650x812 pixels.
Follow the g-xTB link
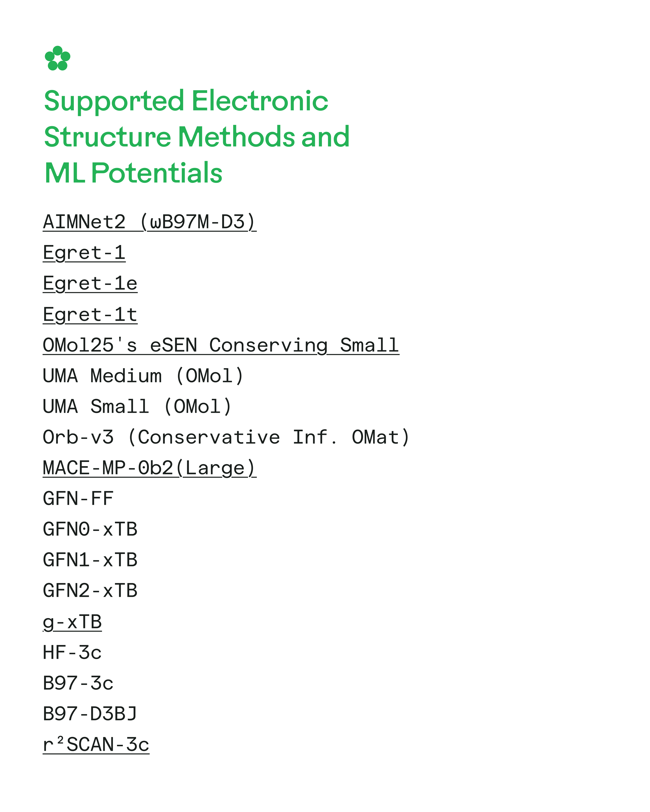pyautogui.click(x=72, y=622)
